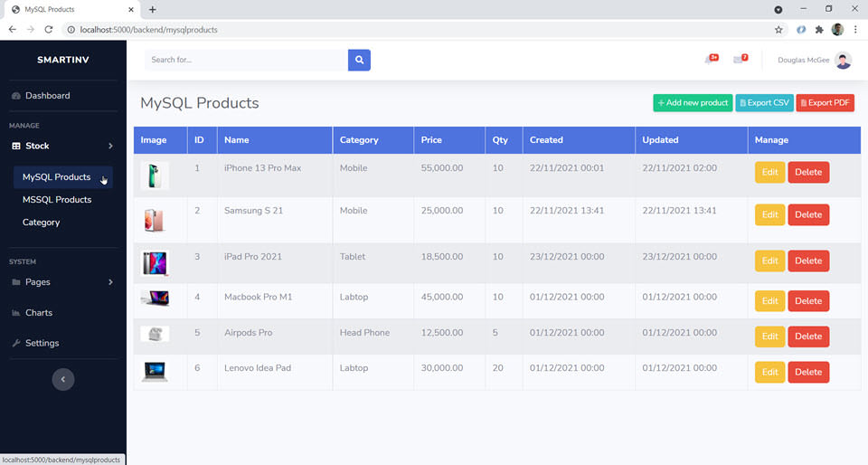Edit the Samsung S 21 product
This screenshot has width=868, height=465.
coord(769,214)
